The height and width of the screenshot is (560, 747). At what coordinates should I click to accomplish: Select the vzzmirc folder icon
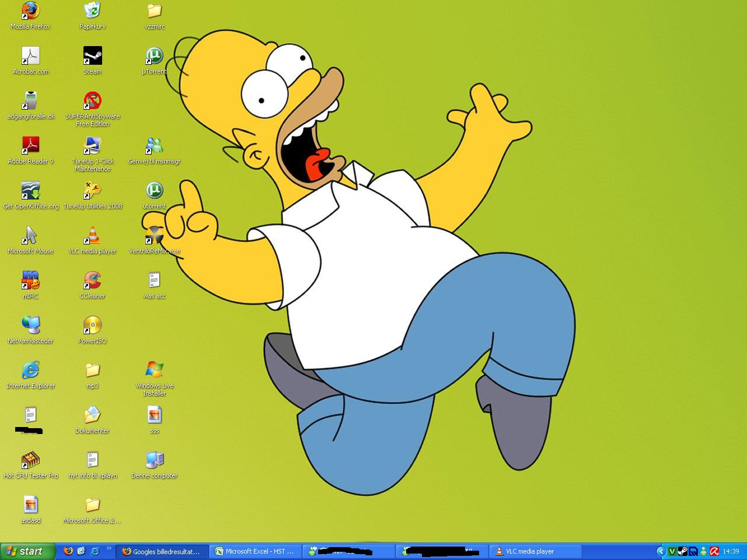click(154, 15)
